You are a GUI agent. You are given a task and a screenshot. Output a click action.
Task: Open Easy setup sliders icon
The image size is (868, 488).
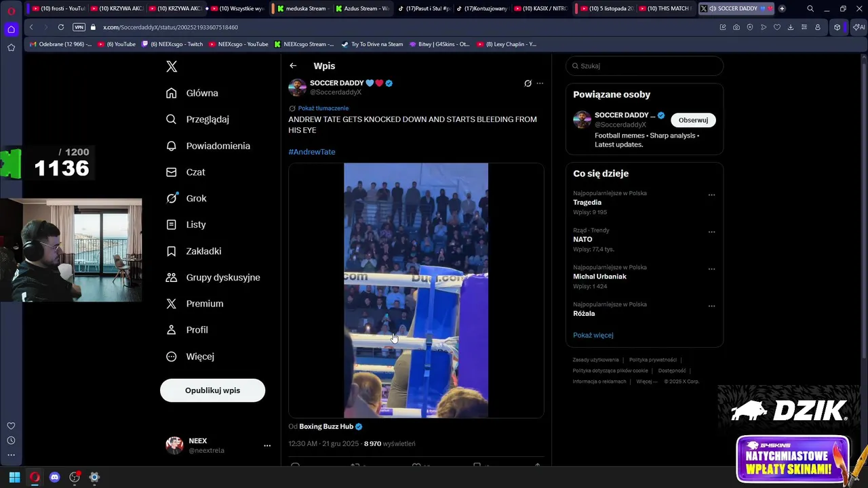point(804,27)
